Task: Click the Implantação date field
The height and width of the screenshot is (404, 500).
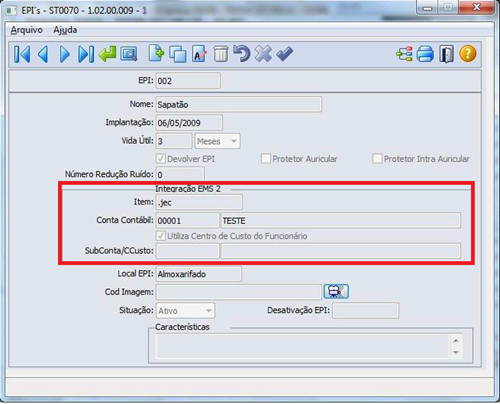Action: tap(189, 123)
